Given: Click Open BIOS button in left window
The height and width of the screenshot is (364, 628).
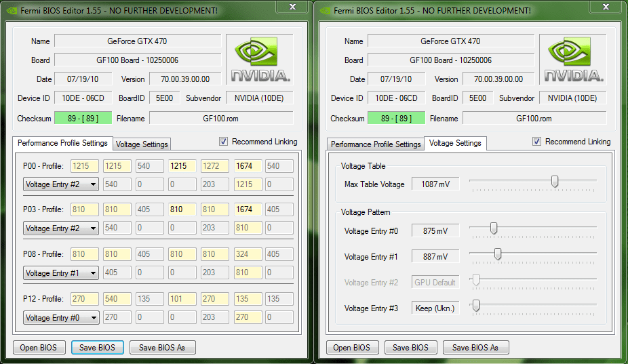Looking at the screenshot, I should [39, 348].
